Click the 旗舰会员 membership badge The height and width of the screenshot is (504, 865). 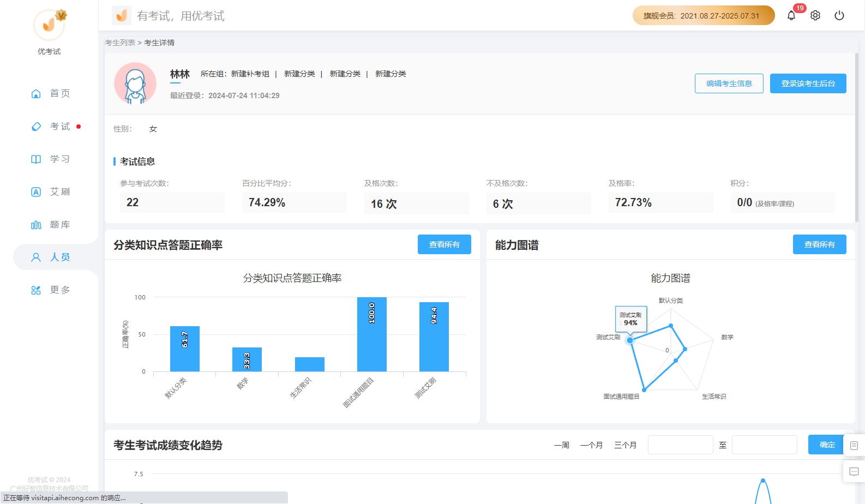click(704, 16)
